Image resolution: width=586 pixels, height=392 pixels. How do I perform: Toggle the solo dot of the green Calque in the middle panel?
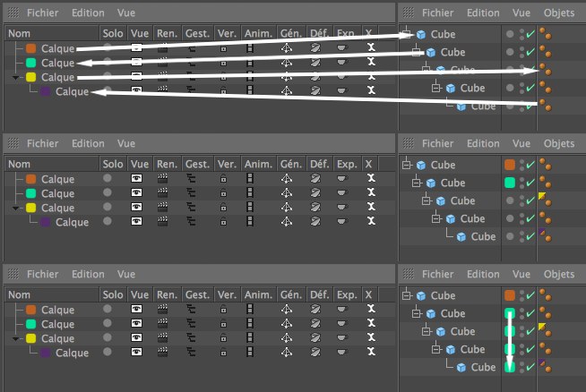tap(108, 193)
